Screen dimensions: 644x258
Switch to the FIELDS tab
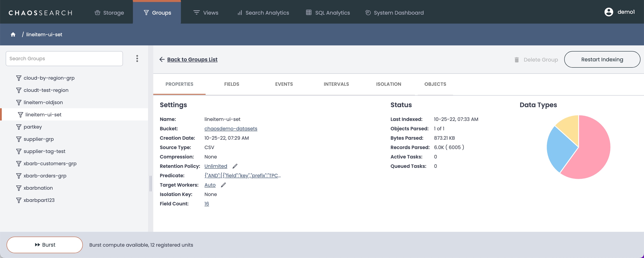point(232,84)
